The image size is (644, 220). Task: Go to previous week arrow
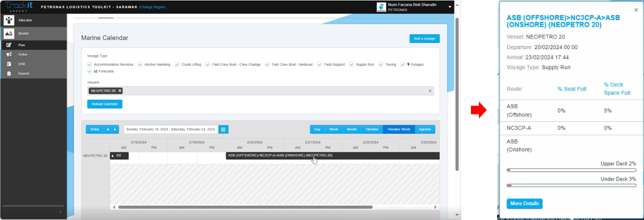pyautogui.click(x=108, y=129)
